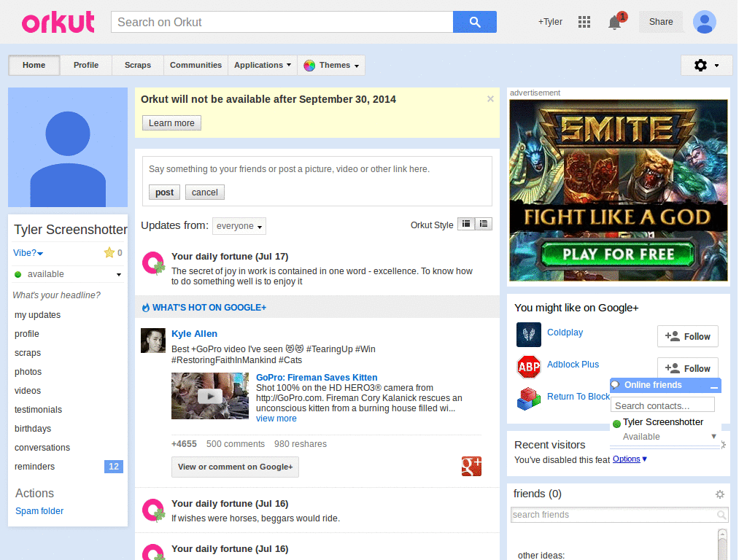
Task: Open Kyle Allen's name link
Action: pyautogui.click(x=194, y=334)
